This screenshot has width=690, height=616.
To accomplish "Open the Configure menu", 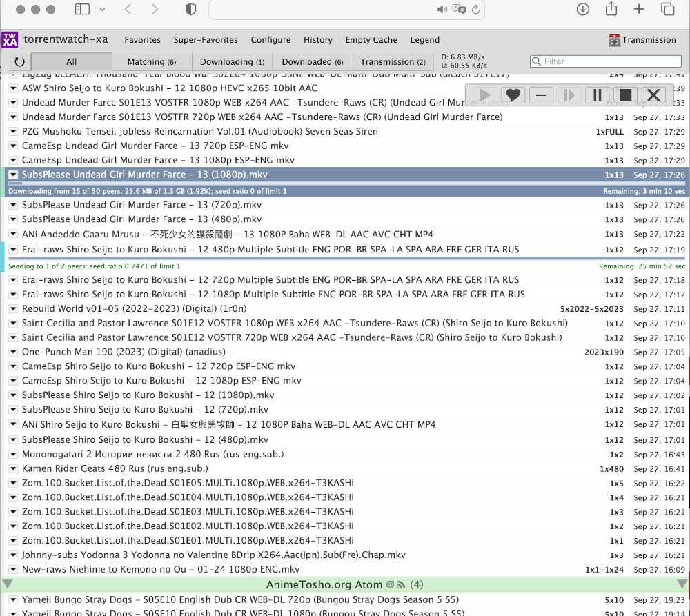I will (270, 40).
